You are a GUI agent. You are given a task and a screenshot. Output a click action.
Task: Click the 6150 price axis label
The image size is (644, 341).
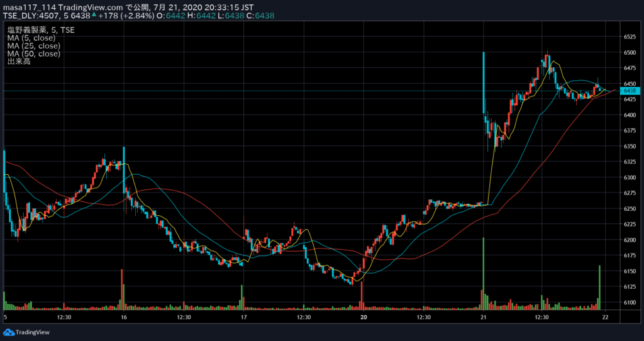[x=630, y=271]
